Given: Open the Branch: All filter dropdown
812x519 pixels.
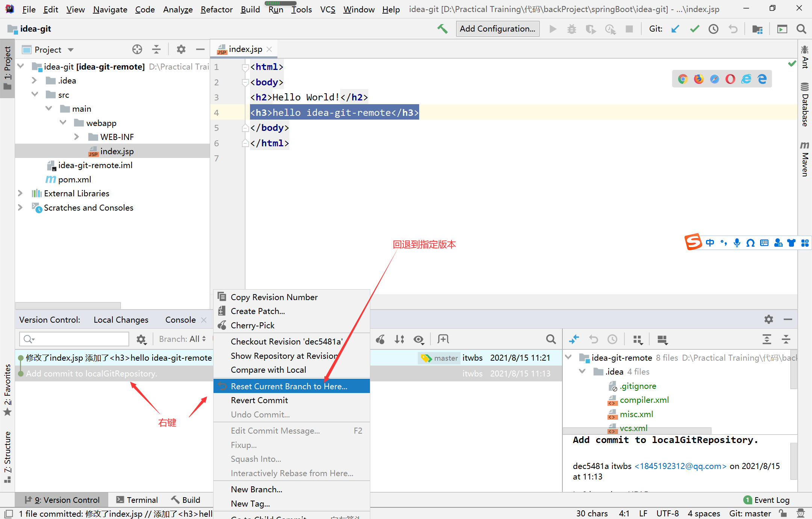Looking at the screenshot, I should pos(182,339).
